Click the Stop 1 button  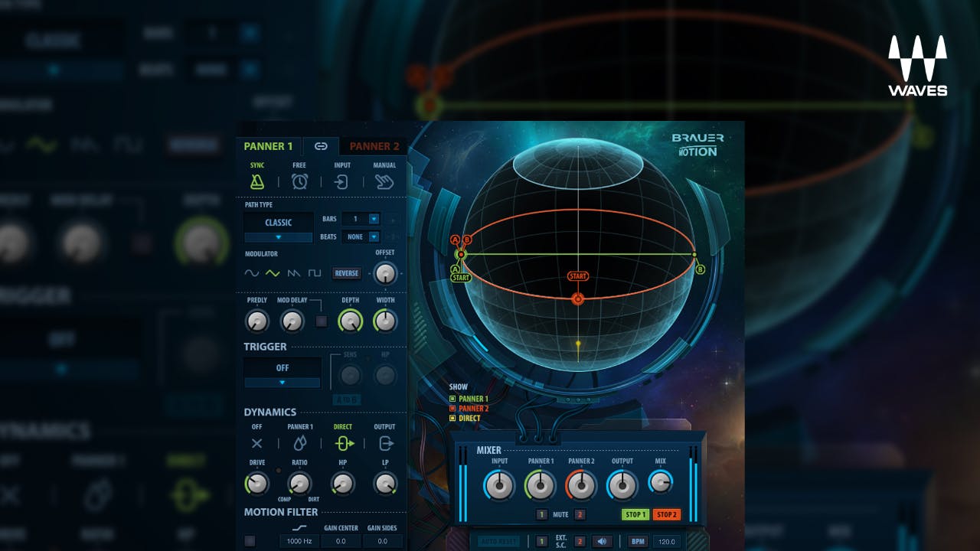pos(635,514)
